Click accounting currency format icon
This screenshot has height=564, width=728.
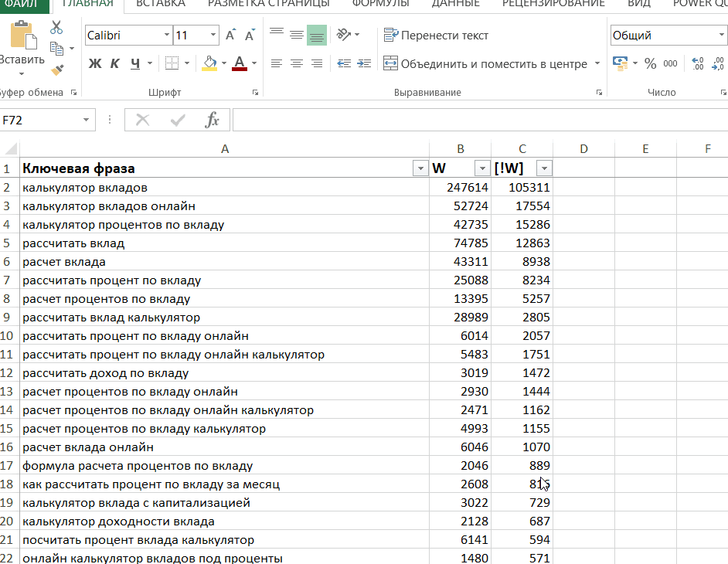pos(621,63)
